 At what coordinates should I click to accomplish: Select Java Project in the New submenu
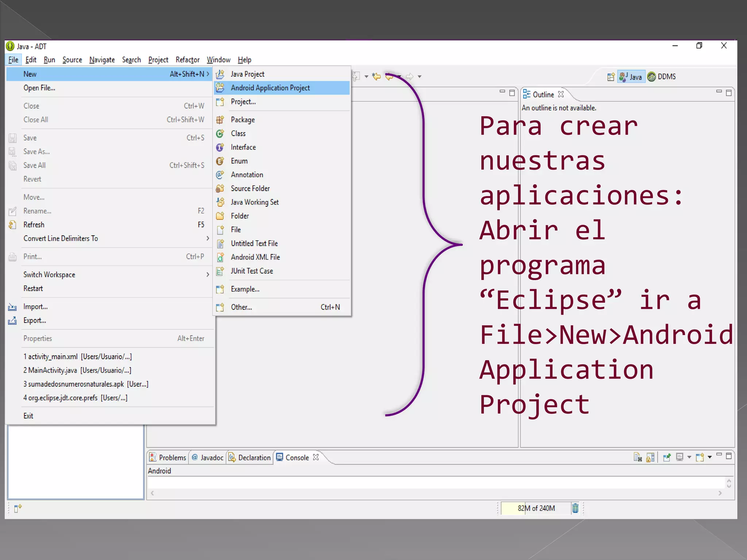click(x=282, y=74)
